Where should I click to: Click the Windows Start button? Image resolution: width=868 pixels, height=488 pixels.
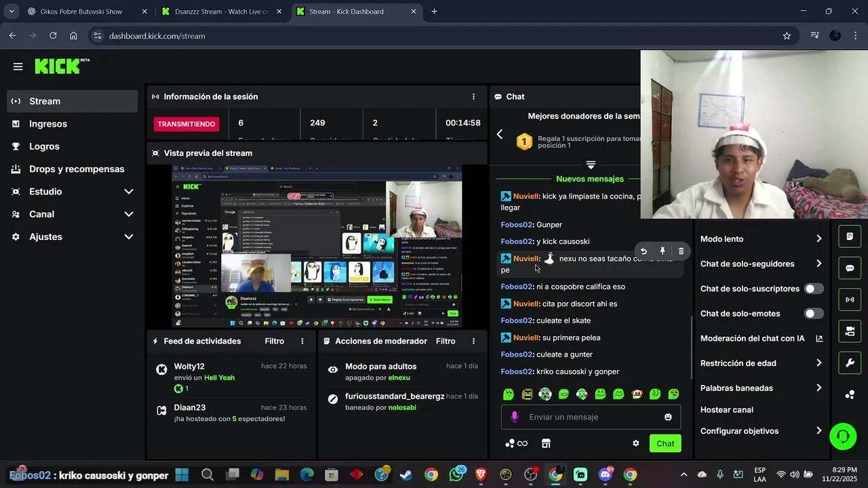pyautogui.click(x=182, y=474)
